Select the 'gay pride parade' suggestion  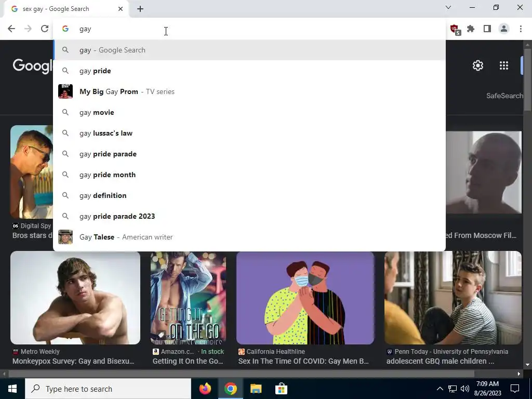click(x=249, y=154)
